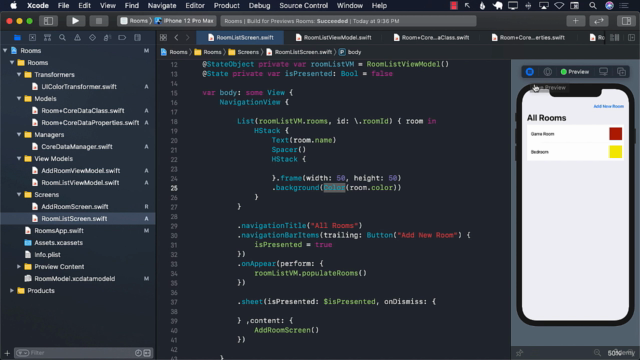This screenshot has height=360, width=640.
Task: Go forward in editor history
Action: click(x=188, y=38)
